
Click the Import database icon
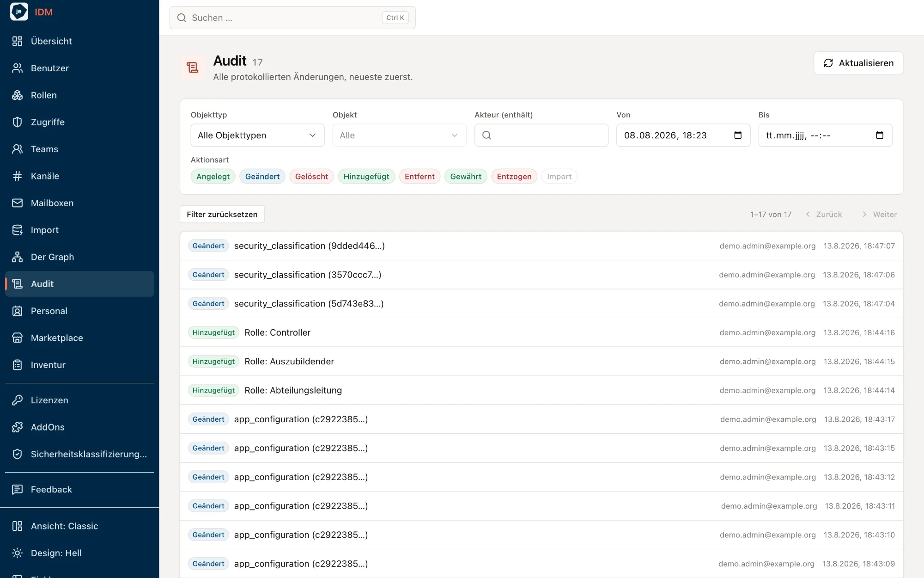point(17,230)
